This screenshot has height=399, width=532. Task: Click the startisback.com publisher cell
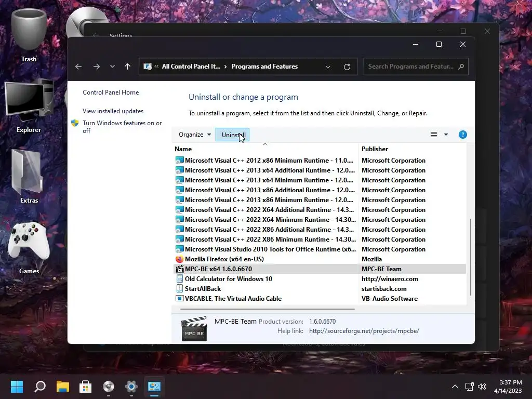[384, 289]
